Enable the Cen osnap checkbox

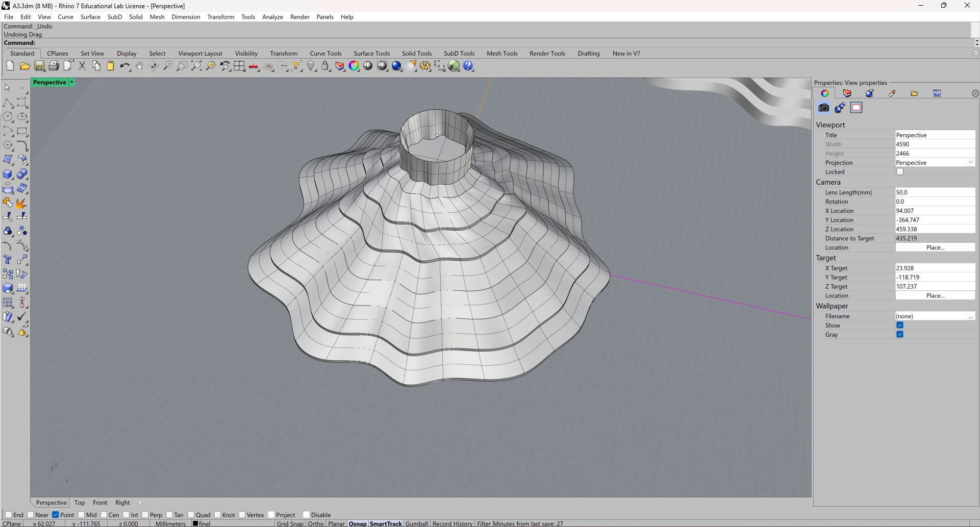pos(104,515)
